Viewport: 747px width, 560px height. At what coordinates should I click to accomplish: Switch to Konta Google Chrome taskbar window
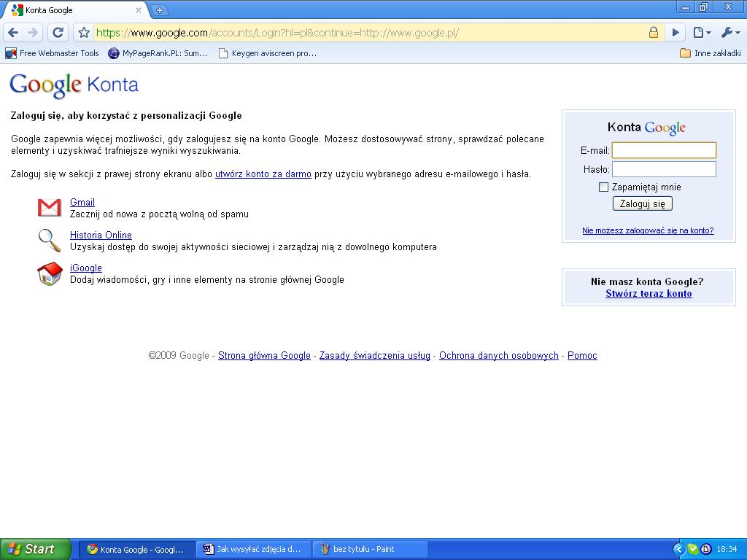coord(136,550)
